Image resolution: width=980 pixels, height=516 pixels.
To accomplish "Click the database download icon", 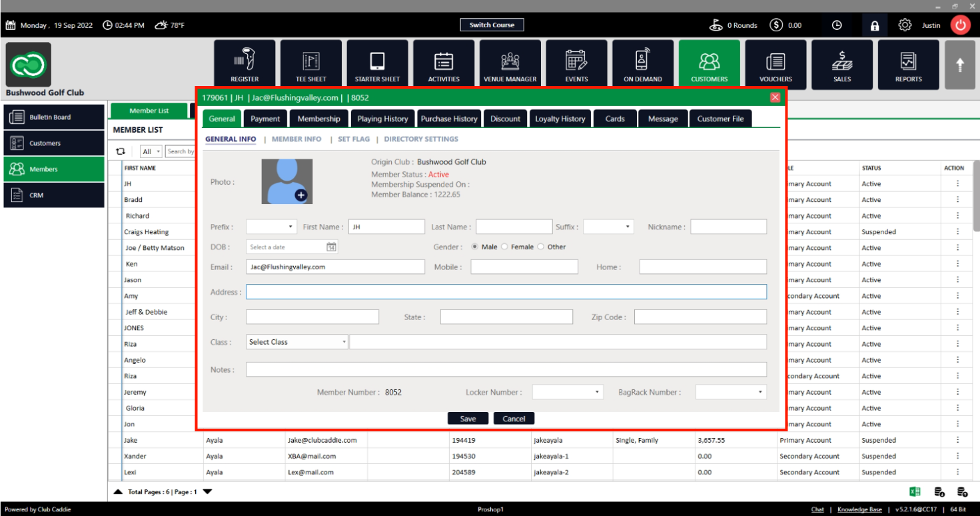I will (x=939, y=492).
